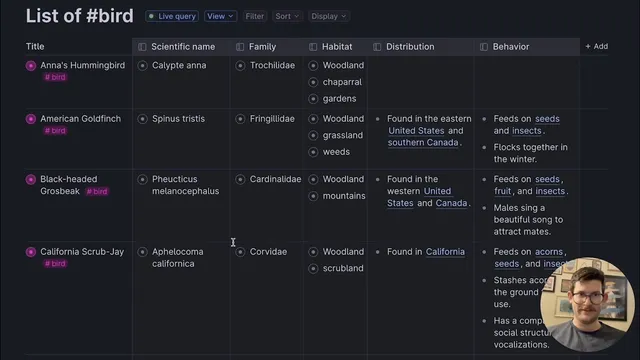Image resolution: width=640 pixels, height=360 pixels.
Task: Click #bird tag under California Scrub-Jay
Action: click(55, 264)
